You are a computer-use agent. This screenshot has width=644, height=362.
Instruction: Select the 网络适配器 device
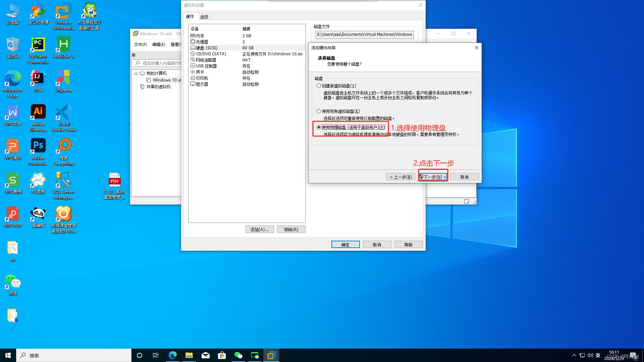(x=206, y=60)
